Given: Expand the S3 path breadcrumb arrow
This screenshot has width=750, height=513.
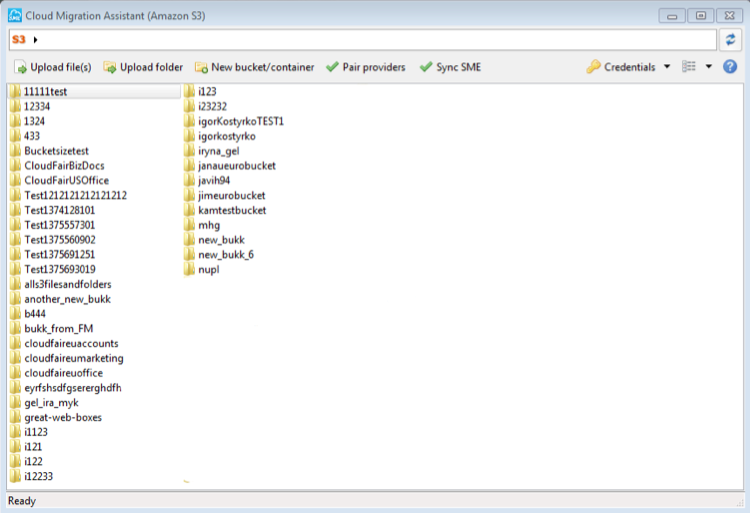Looking at the screenshot, I should (x=35, y=40).
